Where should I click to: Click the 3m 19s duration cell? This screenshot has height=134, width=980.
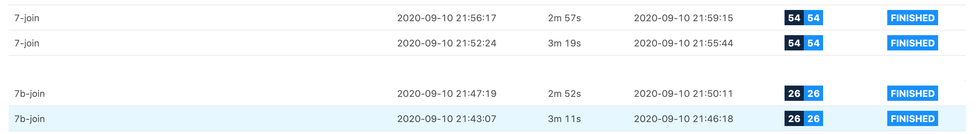point(564,43)
